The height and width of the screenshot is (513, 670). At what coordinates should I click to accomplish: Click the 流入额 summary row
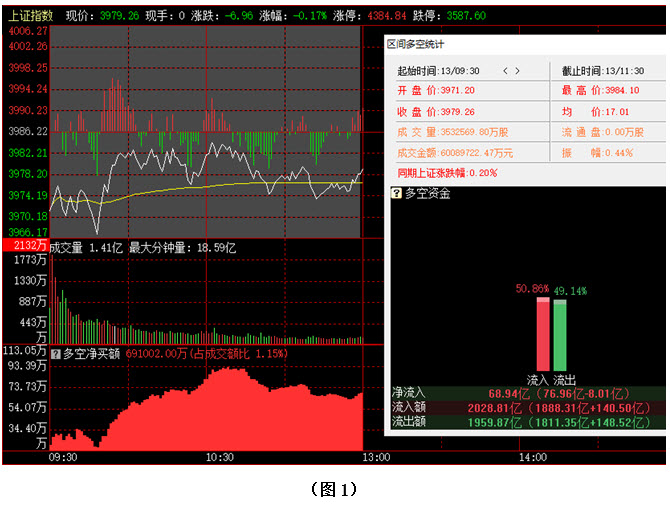527,408
